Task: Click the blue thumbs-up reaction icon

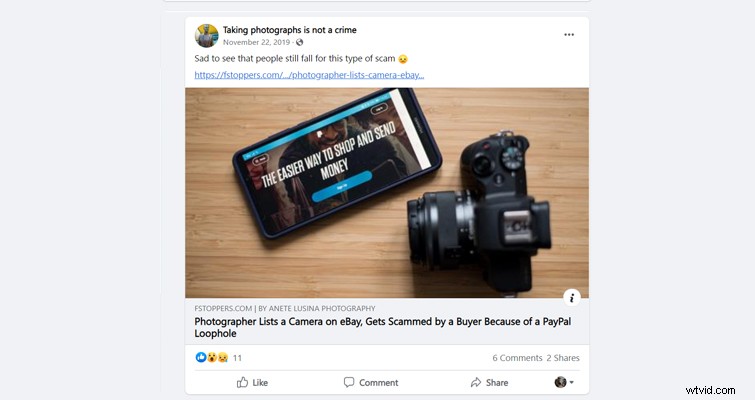Action: tap(200, 357)
